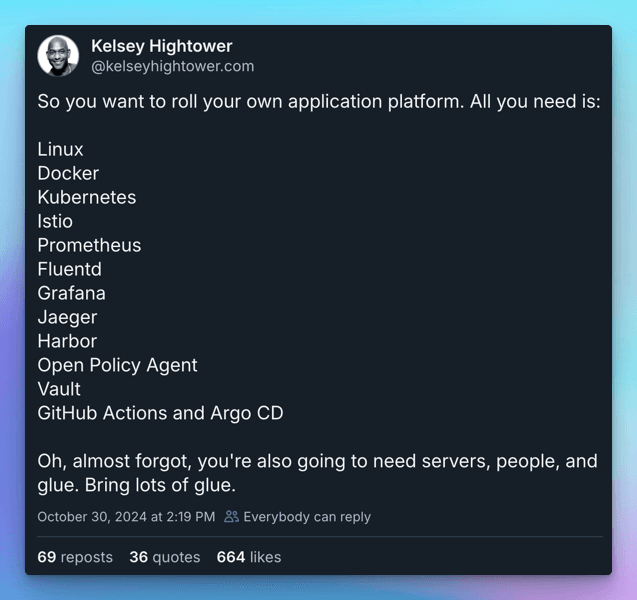View the 36 quotes list

coord(165,557)
